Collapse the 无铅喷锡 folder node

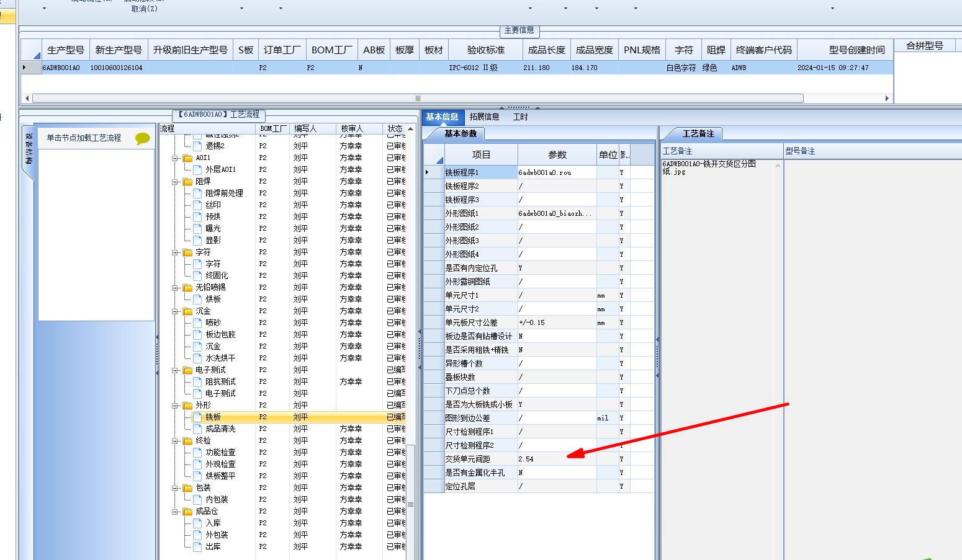pyautogui.click(x=175, y=288)
